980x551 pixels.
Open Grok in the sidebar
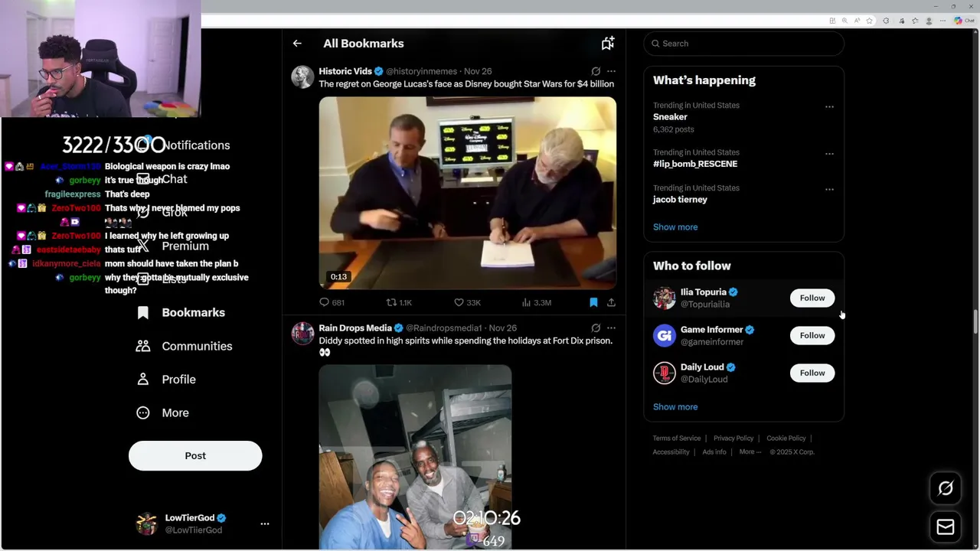point(162,212)
